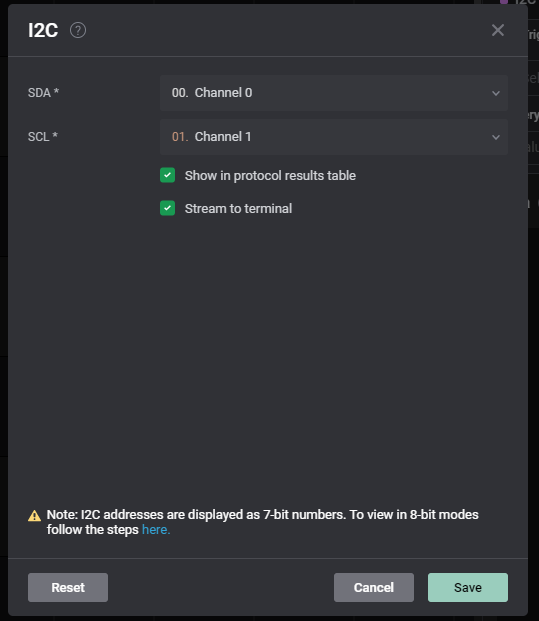
Task: Click the 'Show in protocol results table' label
Action: 270,175
